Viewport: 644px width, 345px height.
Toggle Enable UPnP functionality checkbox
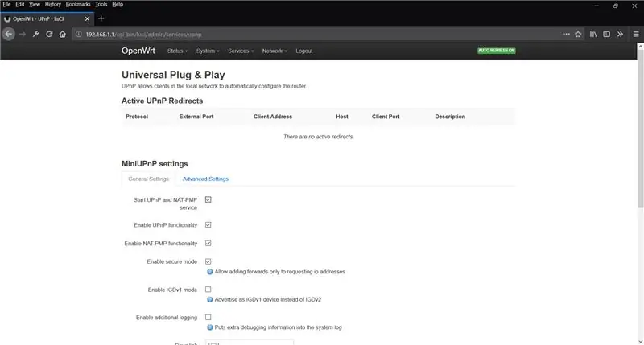(x=208, y=225)
